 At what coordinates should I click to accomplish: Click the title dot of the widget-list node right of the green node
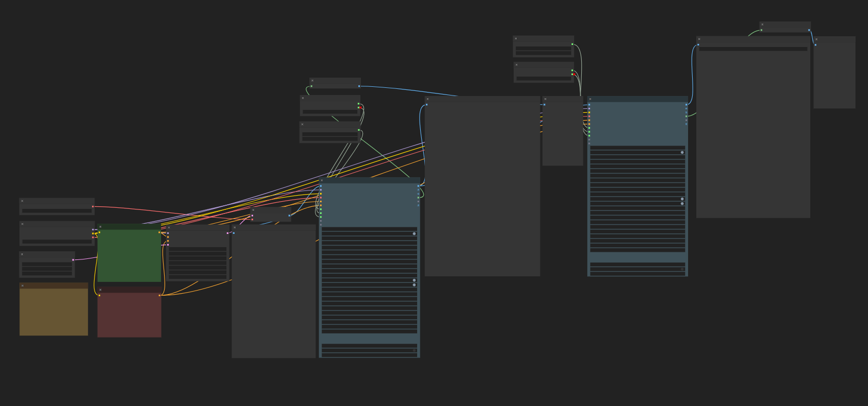point(169,228)
